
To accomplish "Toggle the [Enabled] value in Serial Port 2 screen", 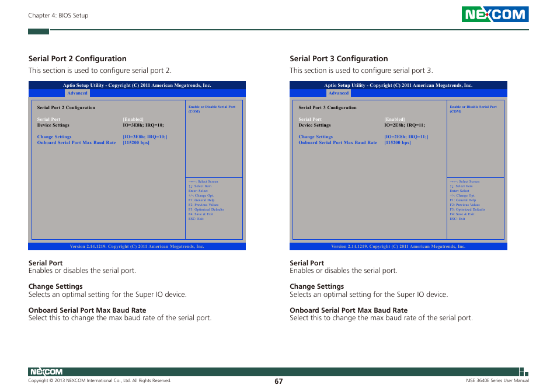I will (133, 119).
